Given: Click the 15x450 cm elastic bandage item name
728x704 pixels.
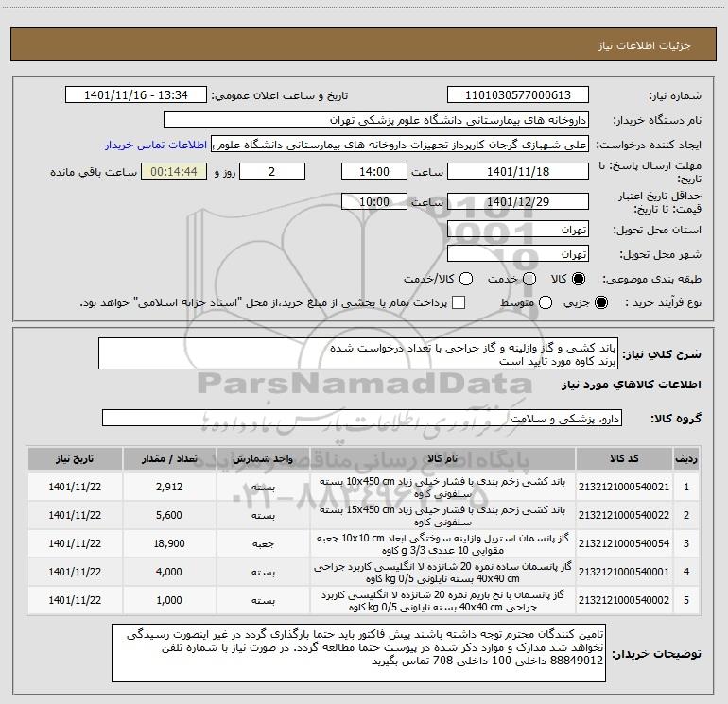Looking at the screenshot, I should pyautogui.click(x=442, y=516).
